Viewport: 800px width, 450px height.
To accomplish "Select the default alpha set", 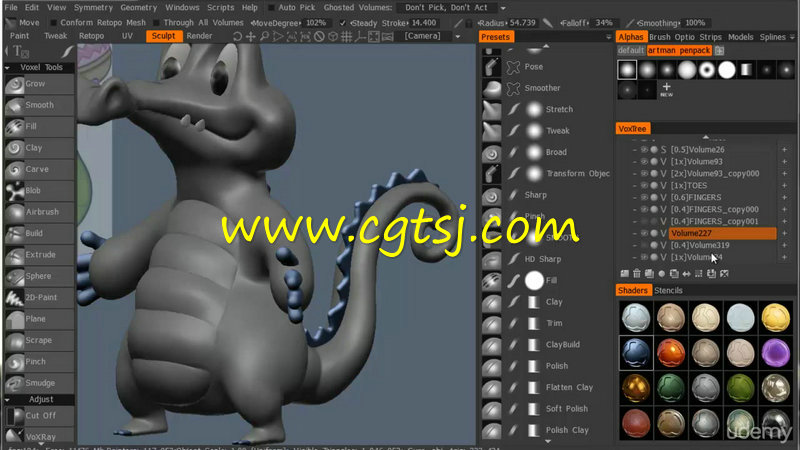I will (x=631, y=51).
